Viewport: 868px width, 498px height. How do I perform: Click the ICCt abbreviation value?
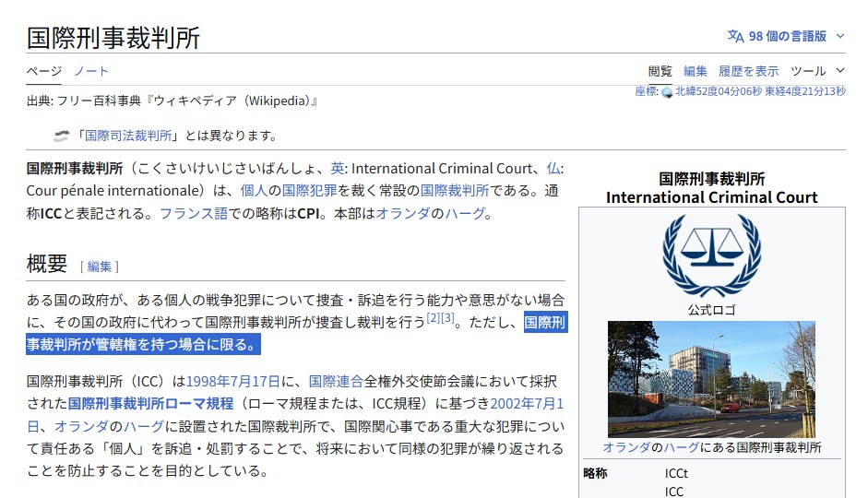676,473
